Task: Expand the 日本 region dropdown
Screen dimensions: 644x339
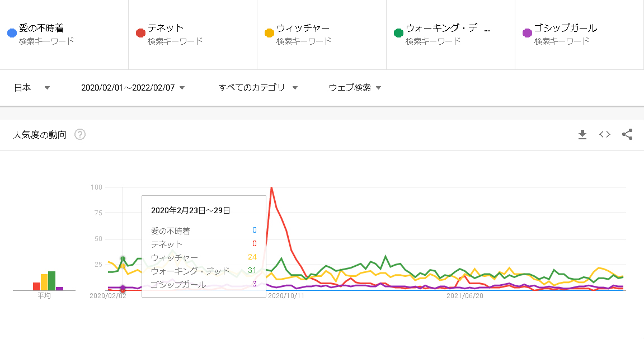Action: (x=32, y=88)
